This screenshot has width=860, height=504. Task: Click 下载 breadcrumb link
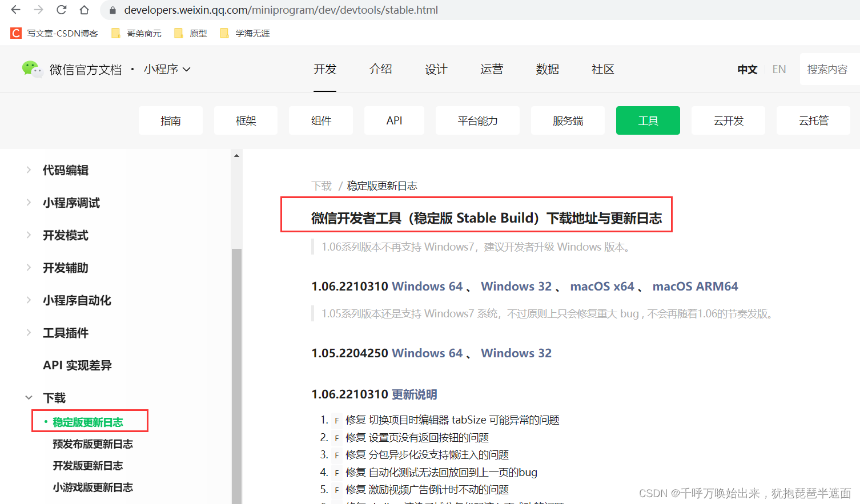coord(322,186)
